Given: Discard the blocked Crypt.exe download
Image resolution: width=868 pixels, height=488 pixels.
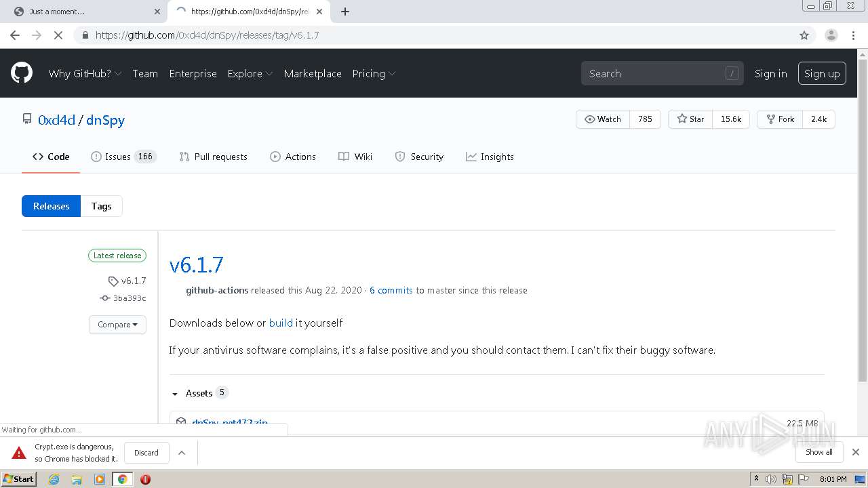Looking at the screenshot, I should point(146,453).
